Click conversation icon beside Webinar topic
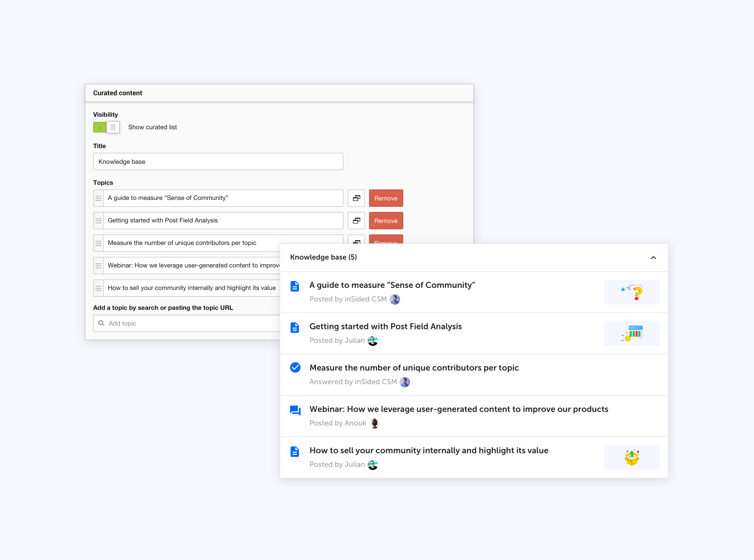 point(295,411)
